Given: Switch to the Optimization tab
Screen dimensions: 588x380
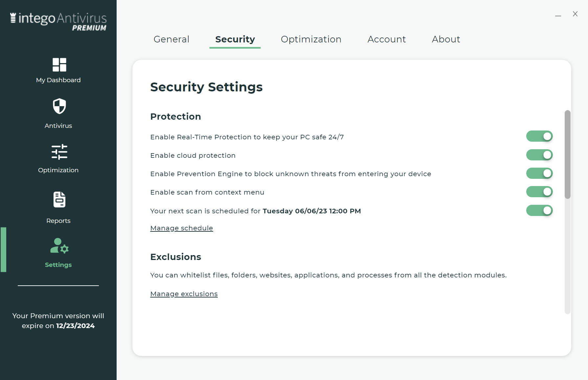Looking at the screenshot, I should (311, 39).
